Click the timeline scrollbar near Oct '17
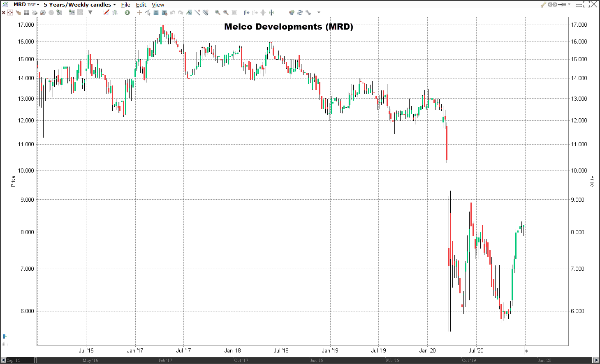 click(241, 360)
